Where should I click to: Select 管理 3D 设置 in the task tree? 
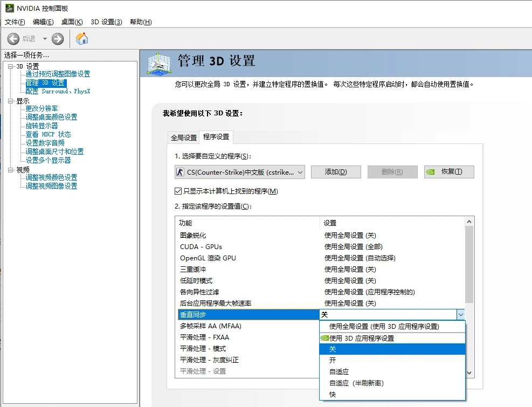[46, 83]
